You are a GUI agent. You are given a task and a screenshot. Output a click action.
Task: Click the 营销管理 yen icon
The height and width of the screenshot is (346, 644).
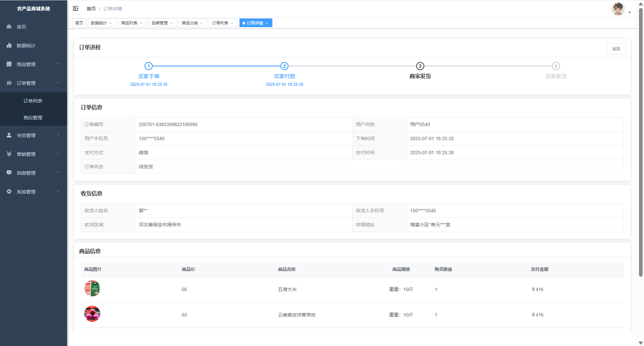pos(9,154)
